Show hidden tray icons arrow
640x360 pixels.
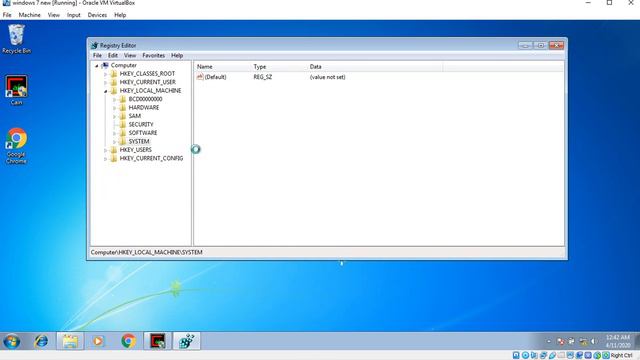click(549, 341)
